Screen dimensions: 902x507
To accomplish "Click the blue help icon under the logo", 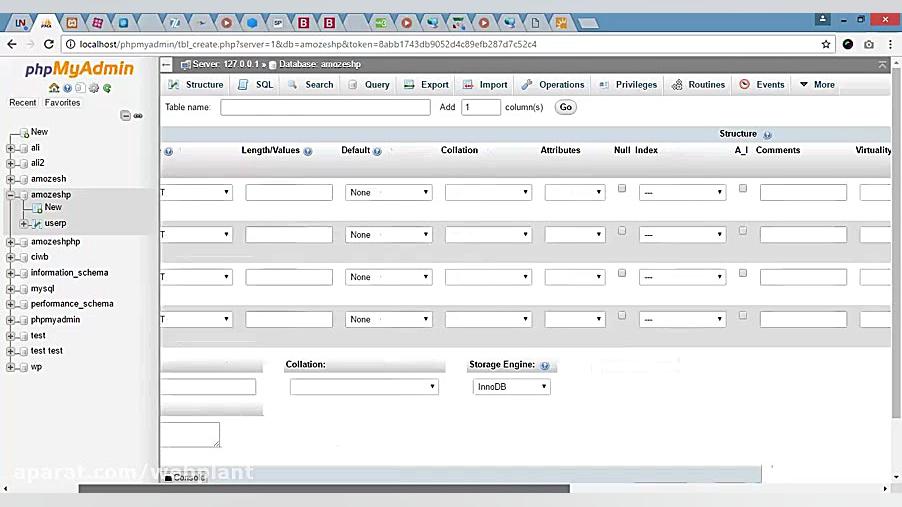I will point(68,88).
